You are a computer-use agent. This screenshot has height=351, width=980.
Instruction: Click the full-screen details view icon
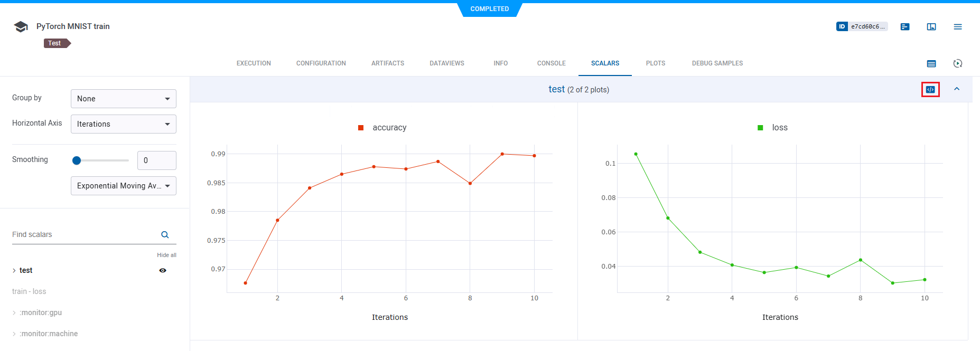931,27
